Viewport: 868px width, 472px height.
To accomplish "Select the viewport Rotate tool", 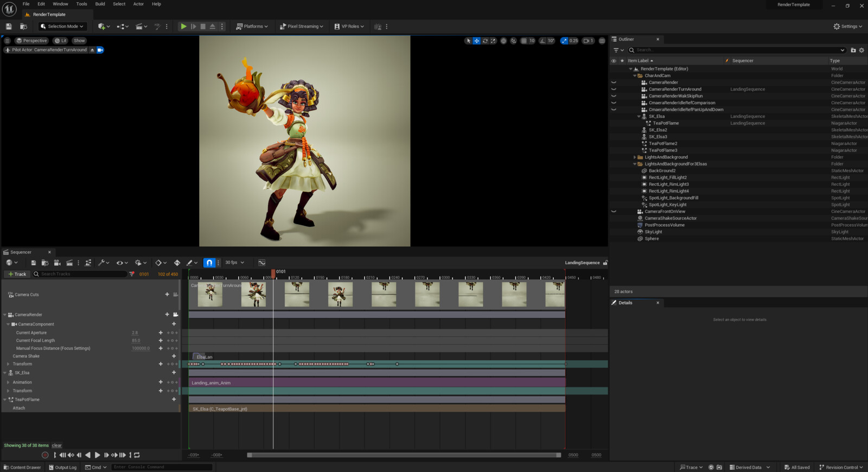I will pos(485,41).
